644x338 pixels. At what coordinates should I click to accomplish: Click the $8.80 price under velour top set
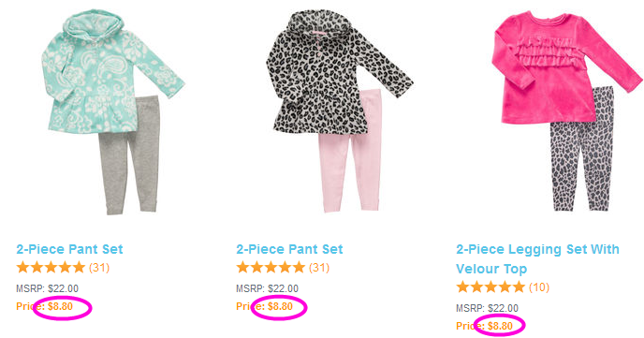(500, 326)
